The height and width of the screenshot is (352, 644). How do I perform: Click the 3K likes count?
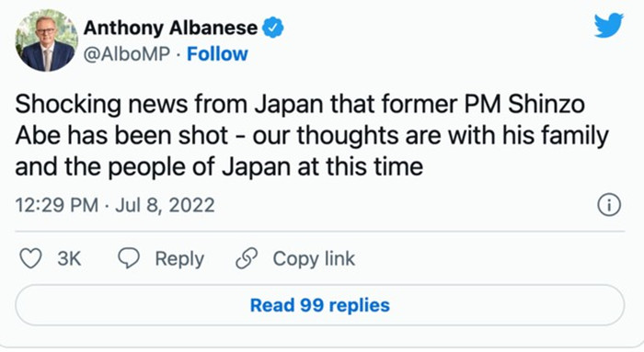pyautogui.click(x=69, y=259)
